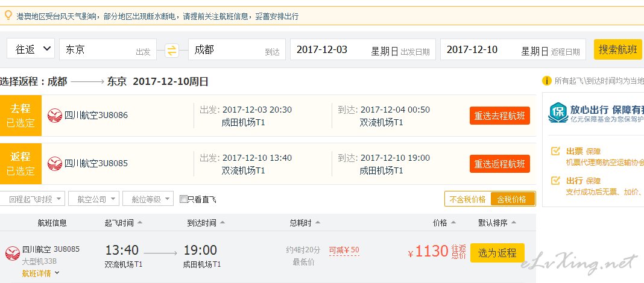
Task: Click the 2017-12-03 departure date field
Action: click(x=362, y=49)
